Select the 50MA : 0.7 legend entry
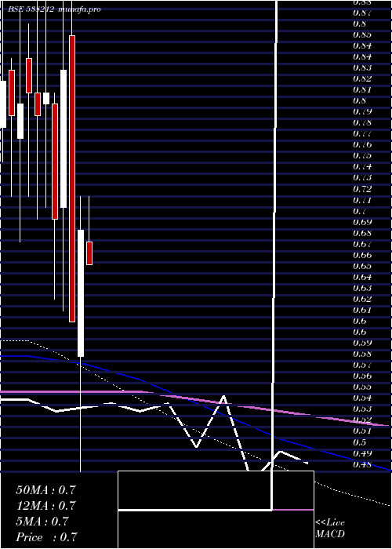Image resolution: width=392 pixels, height=549 pixels. 45,490
